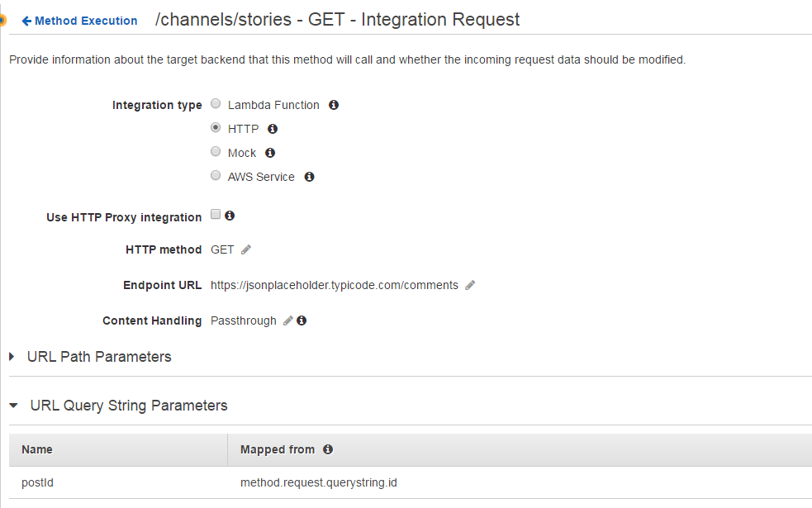Click info icon next to Passthrough
The image size is (812, 508).
tap(302, 320)
